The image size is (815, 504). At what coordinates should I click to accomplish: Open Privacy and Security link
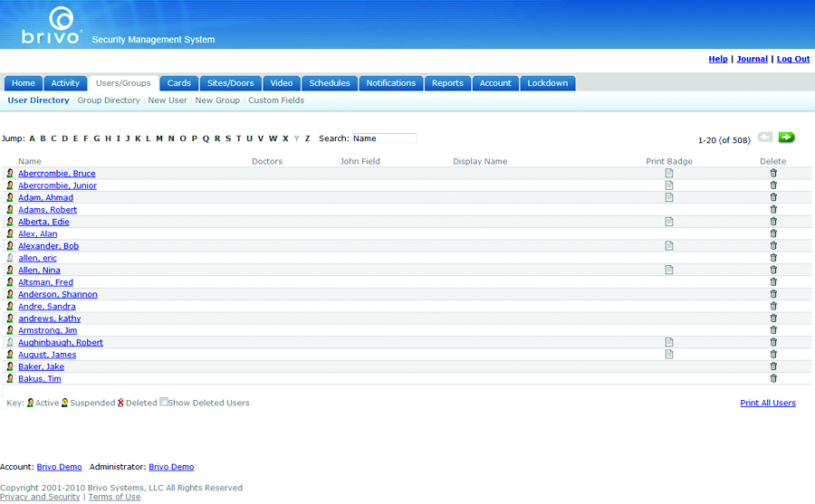coord(40,497)
